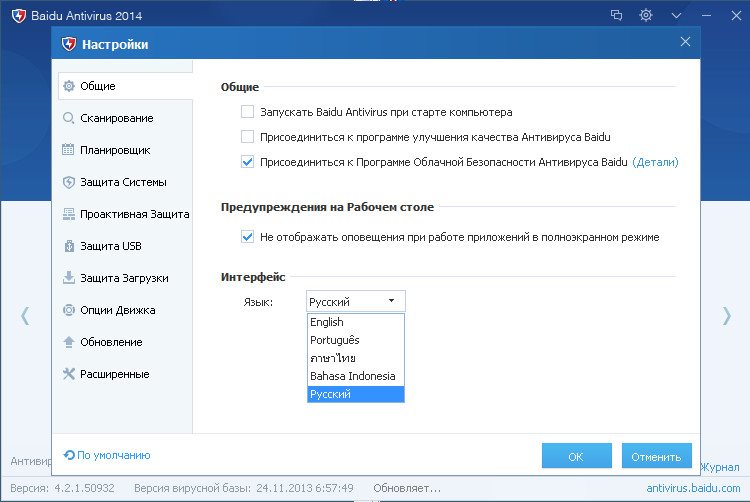The width and height of the screenshot is (750, 502).
Task: Click the version text 4.2.1.50932
Action: 84,488
